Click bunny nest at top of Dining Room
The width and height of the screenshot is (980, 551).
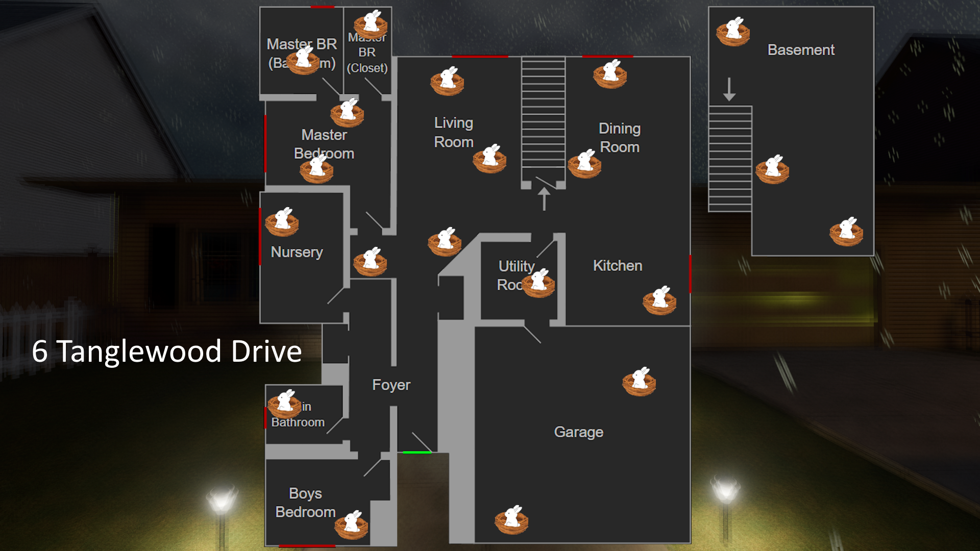(610, 74)
